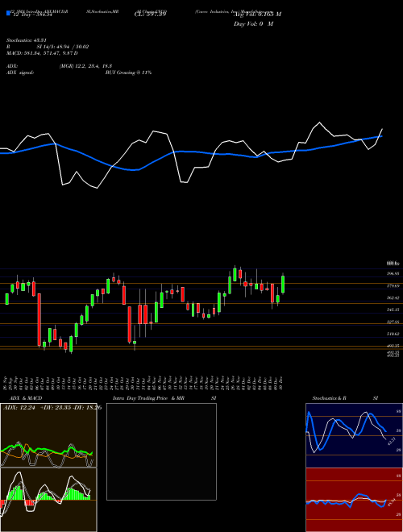The image size is (403, 532).
Task: Click the tall red candlestick in early October
Action: (x=39, y=320)
